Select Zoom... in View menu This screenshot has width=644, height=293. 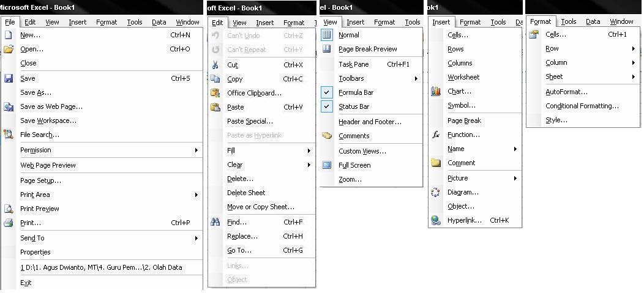(350, 179)
